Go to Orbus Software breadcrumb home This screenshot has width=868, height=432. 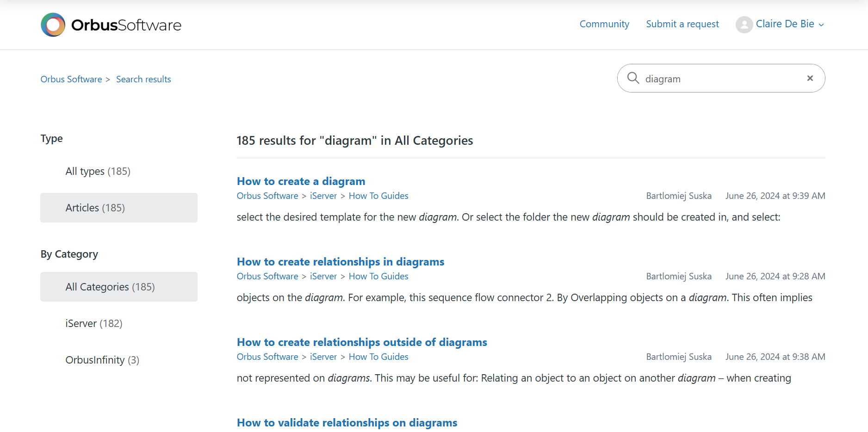point(71,79)
